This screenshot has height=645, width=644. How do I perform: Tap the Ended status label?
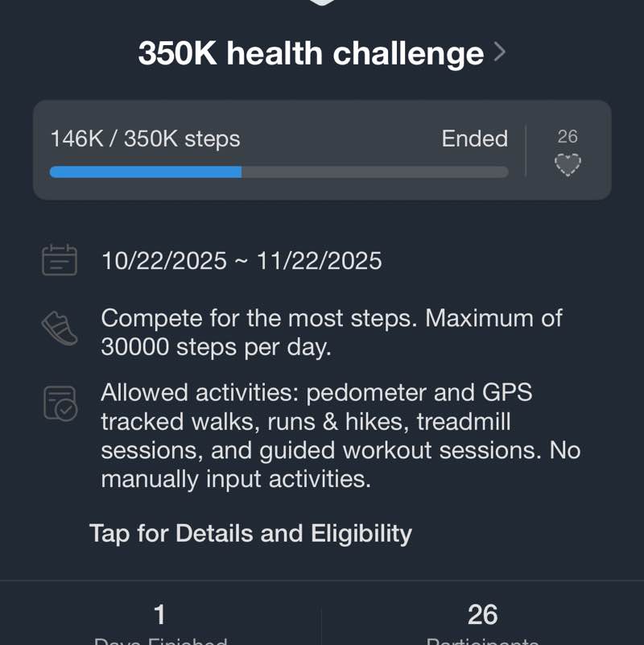coord(474,139)
